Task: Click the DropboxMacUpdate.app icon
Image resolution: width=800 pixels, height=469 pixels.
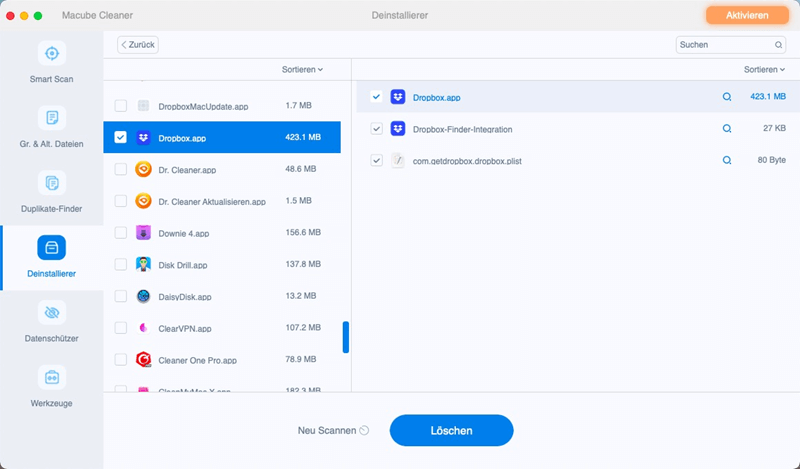Action: [143, 106]
